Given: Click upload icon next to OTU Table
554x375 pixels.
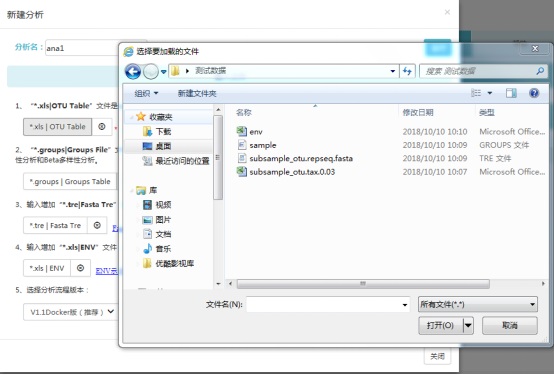Looking at the screenshot, I should pos(102,127).
